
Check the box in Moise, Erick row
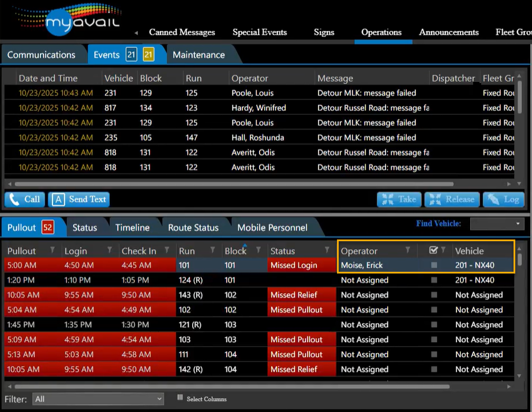[x=434, y=265]
